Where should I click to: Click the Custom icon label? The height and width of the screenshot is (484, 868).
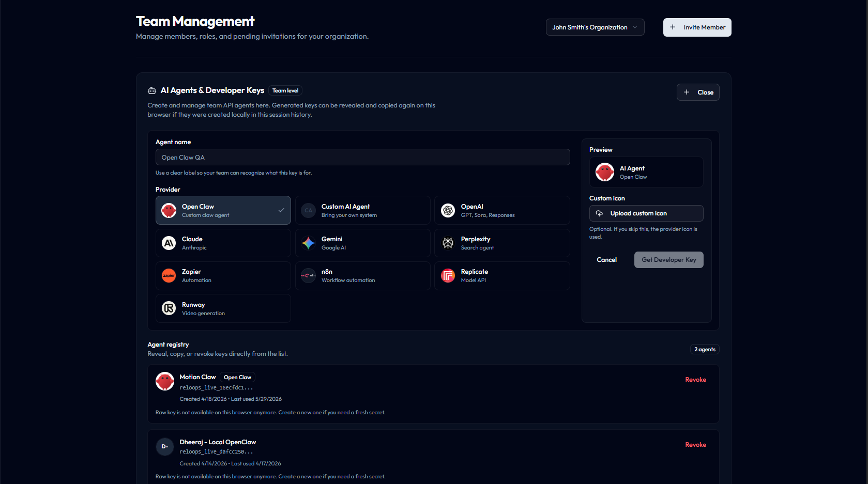coord(607,198)
